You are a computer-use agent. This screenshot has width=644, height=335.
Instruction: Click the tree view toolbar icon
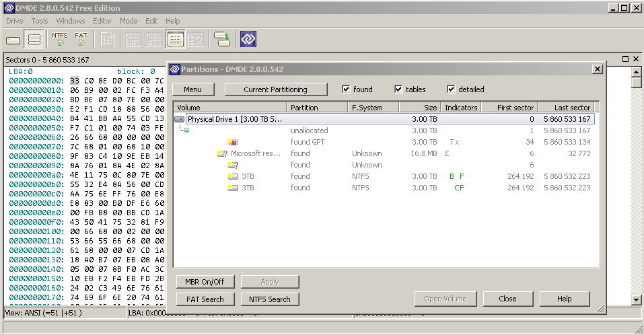(x=133, y=40)
